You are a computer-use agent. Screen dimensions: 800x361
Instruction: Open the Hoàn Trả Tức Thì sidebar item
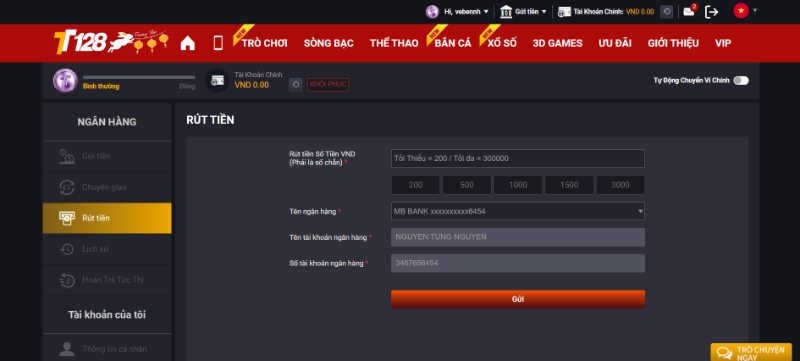click(107, 280)
